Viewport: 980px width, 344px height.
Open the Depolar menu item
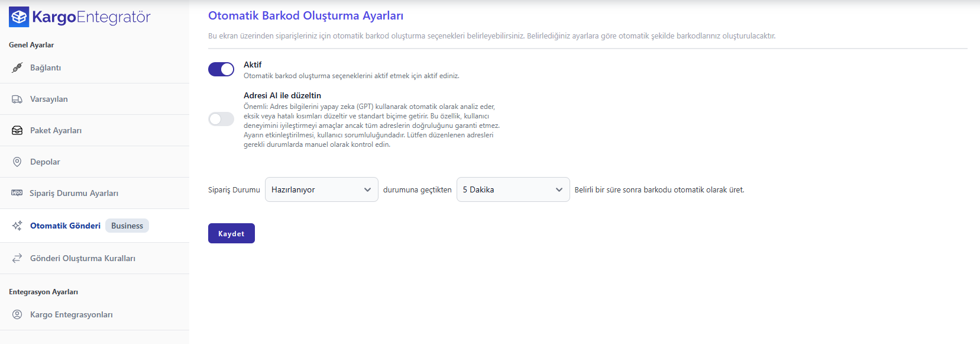pos(45,162)
